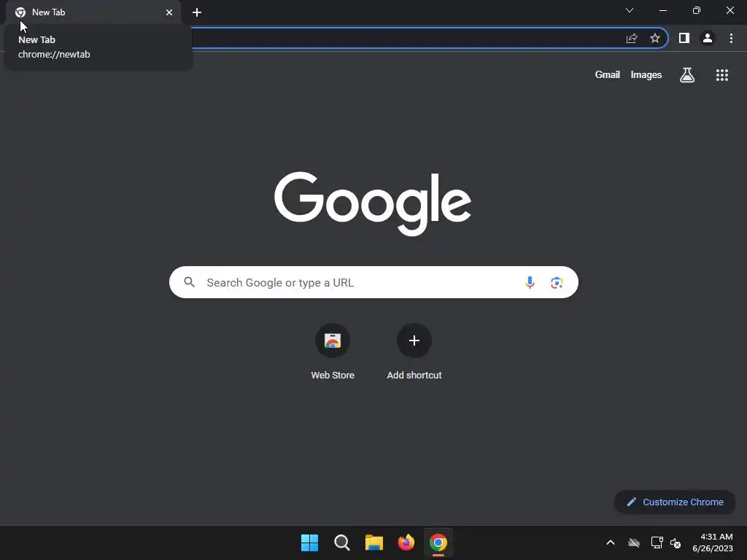Click the Web Store label
Viewport: 747px width, 560px height.
(x=333, y=376)
